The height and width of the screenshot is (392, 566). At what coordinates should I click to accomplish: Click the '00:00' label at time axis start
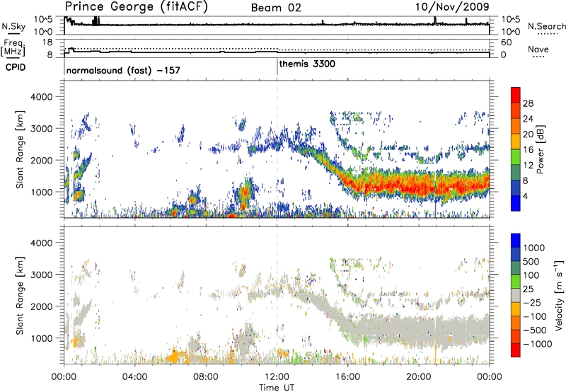[x=64, y=377]
